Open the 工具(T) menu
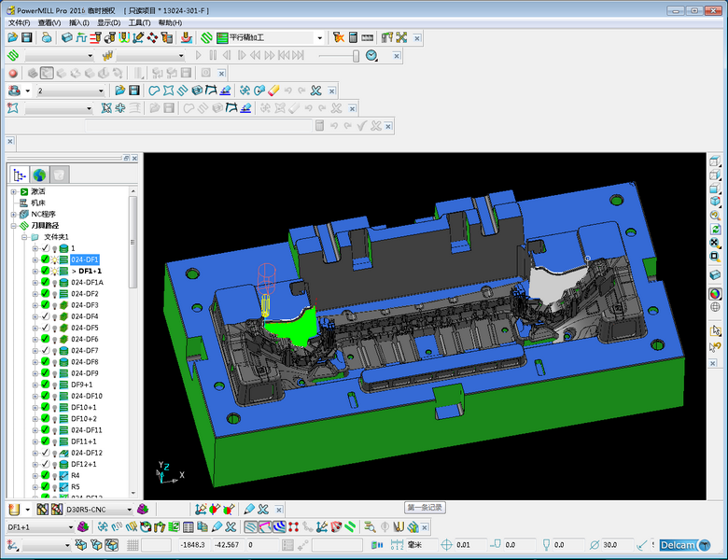 click(x=139, y=22)
